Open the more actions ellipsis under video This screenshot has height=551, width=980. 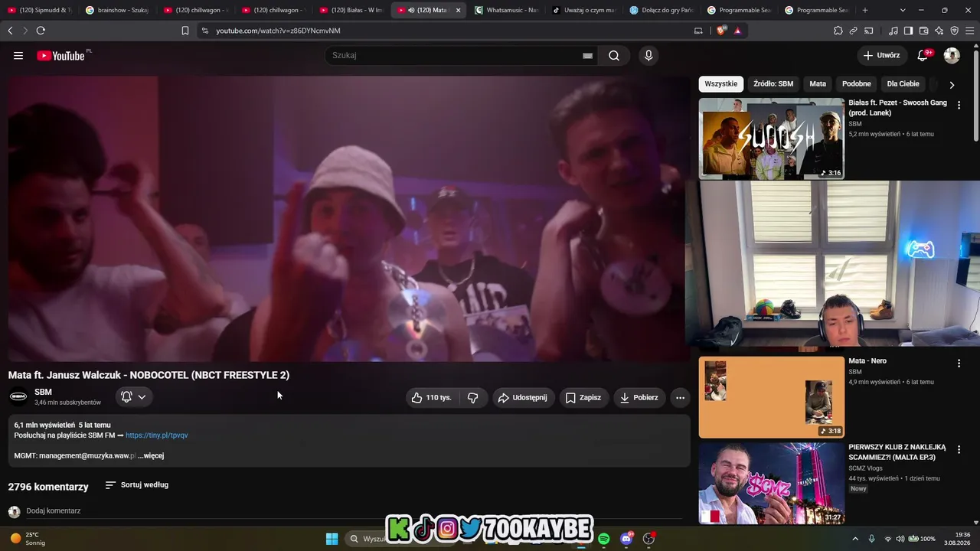[680, 398]
